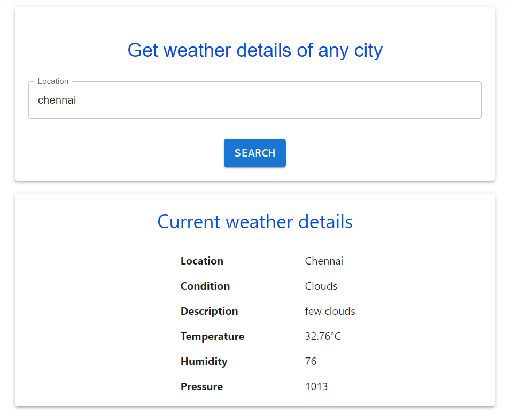Click the 'Get weather details of any city' heading
The width and height of the screenshot is (512, 420).
tap(255, 50)
